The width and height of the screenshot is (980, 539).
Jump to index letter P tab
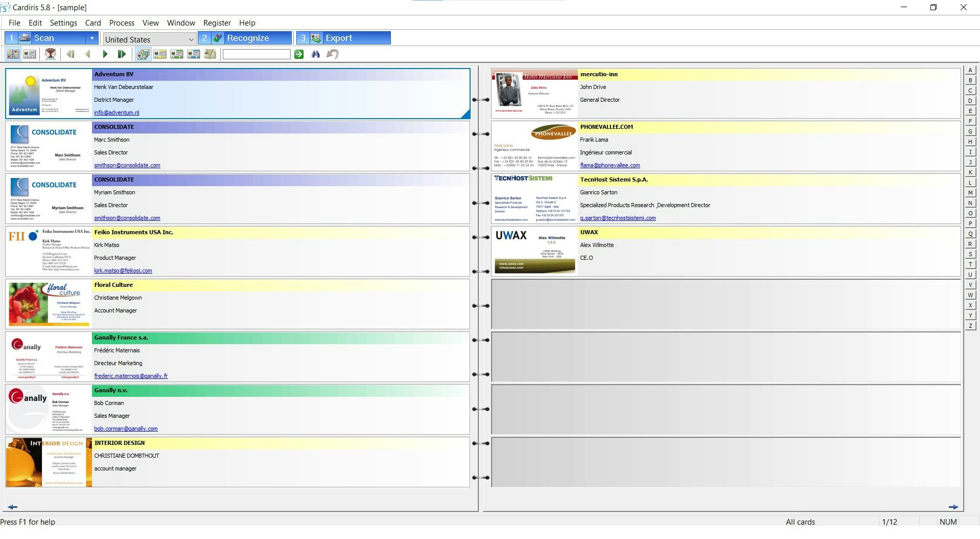coord(970,223)
